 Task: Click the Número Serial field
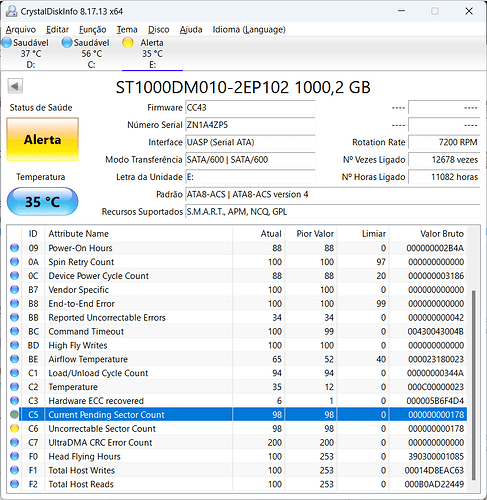[x=250, y=125]
